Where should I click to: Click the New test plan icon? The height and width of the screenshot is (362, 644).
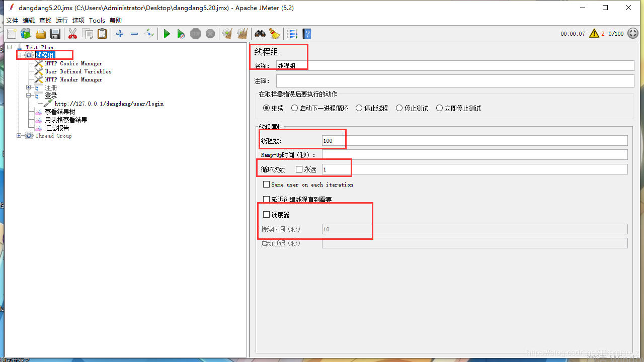(x=12, y=34)
